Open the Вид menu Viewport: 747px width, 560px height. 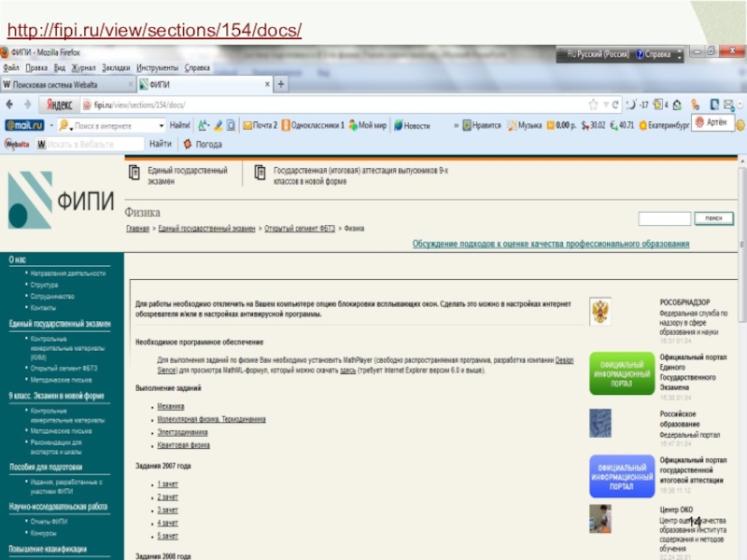tap(60, 67)
